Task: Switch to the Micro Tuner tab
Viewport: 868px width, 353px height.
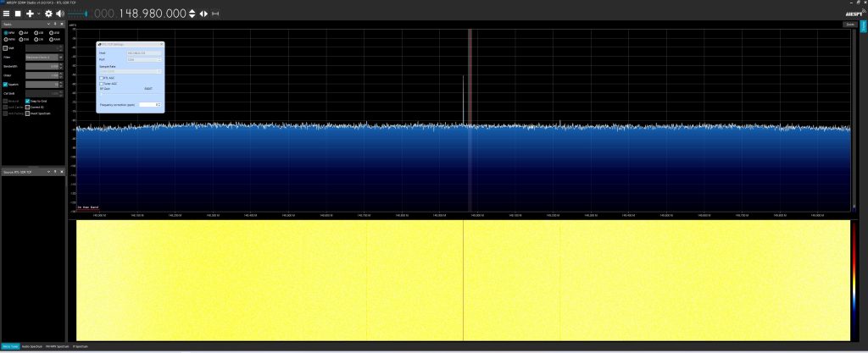Action: coord(10,346)
